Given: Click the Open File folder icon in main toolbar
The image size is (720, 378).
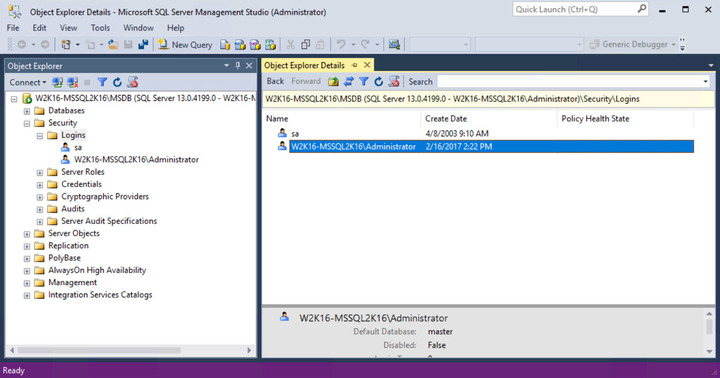Looking at the screenshot, I should coord(113,45).
